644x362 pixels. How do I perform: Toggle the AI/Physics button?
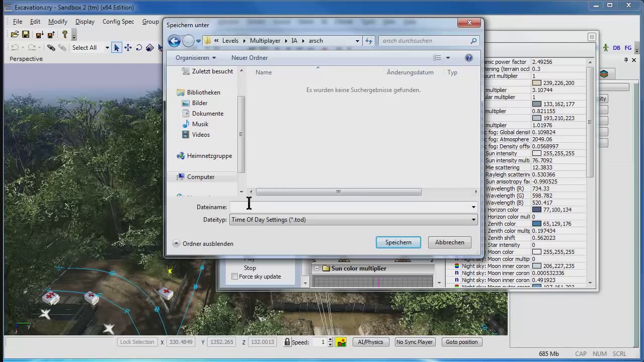tap(370, 342)
